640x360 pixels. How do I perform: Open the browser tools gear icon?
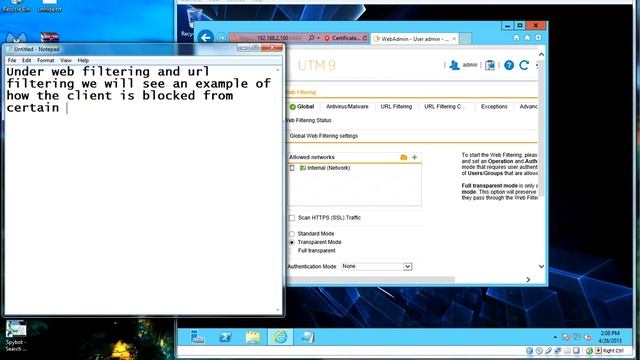click(x=538, y=38)
